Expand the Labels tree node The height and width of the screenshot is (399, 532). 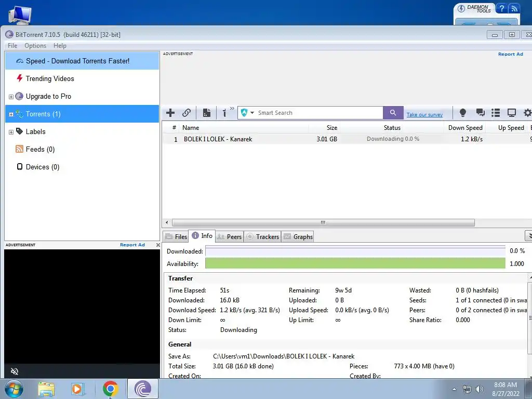click(11, 132)
